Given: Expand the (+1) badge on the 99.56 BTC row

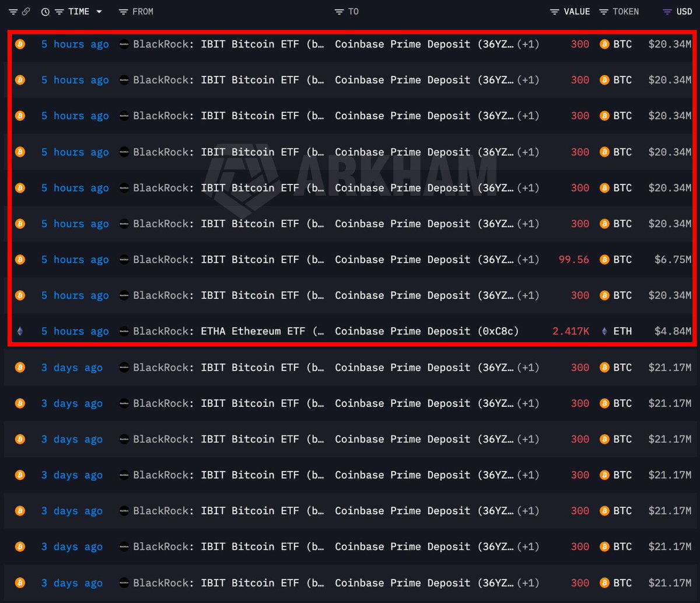Looking at the screenshot, I should coord(528,260).
